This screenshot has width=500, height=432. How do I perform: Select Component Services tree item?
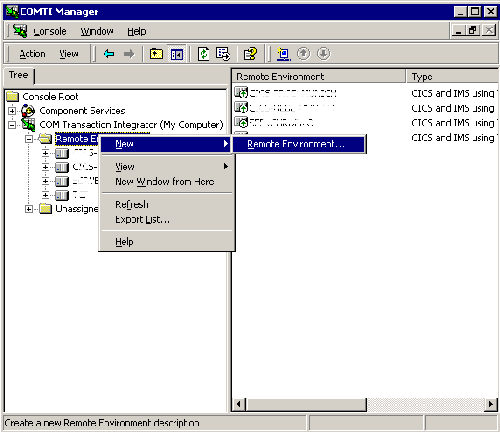coord(82,111)
